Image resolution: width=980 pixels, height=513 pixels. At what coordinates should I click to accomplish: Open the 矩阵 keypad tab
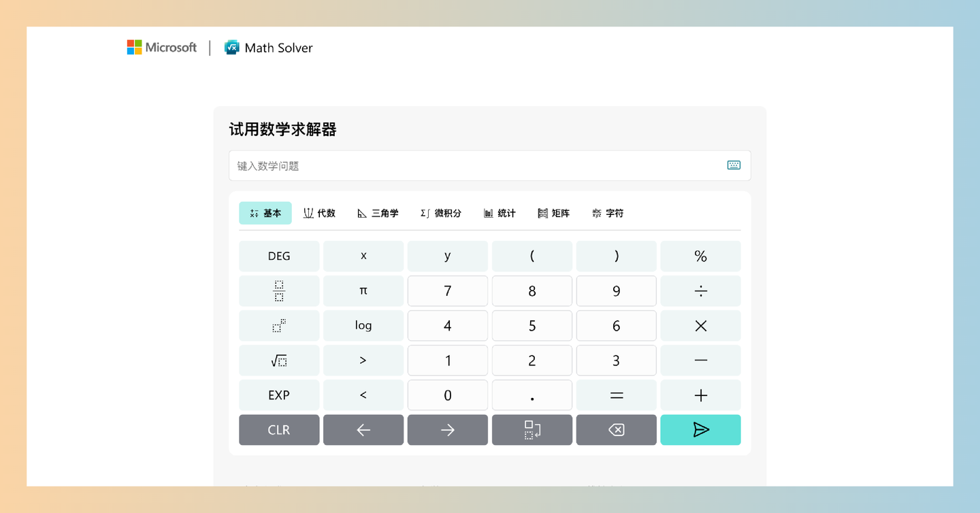[553, 213]
